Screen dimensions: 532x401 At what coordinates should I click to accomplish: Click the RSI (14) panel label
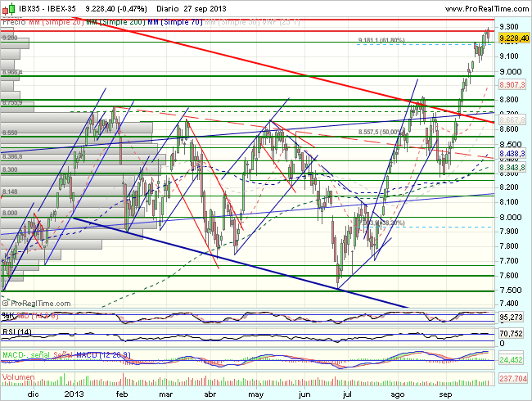(x=16, y=330)
